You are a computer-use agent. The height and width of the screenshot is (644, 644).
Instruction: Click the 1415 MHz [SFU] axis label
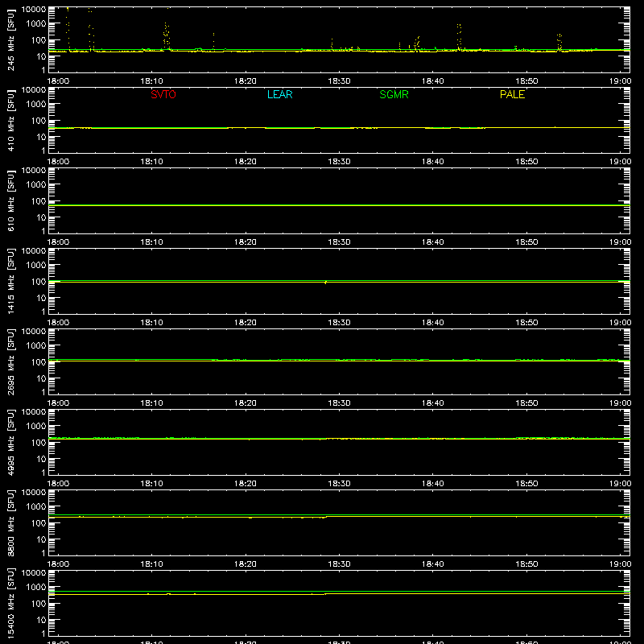10,281
